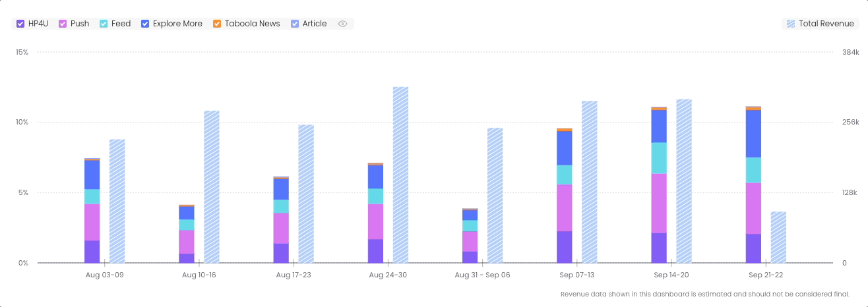Viewport: 868px width, 307px height.
Task: Toggle the Taboola News checkbox
Action: coord(217,24)
